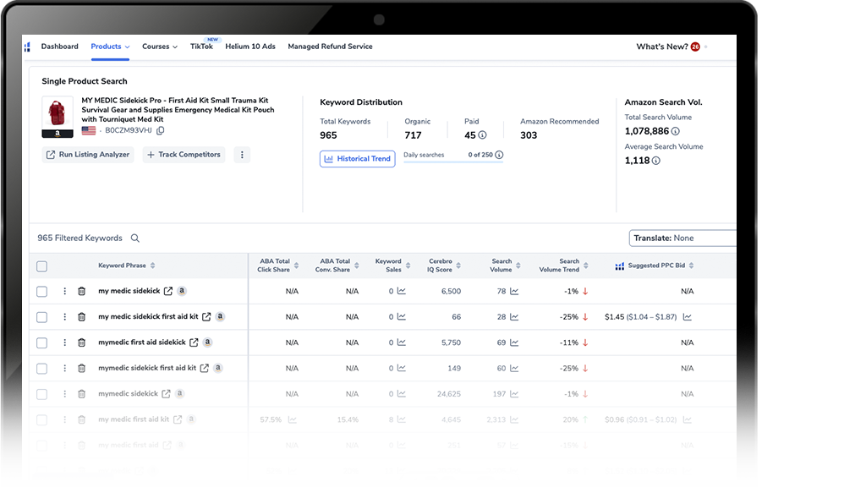Image resolution: width=866 pixels, height=504 pixels.
Task: Expand the Products dropdown menu
Action: click(110, 47)
